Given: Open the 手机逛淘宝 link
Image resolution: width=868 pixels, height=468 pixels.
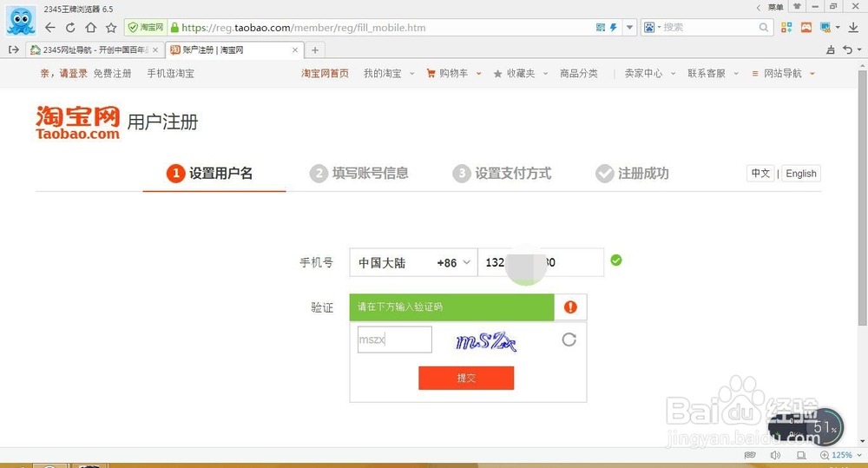Looking at the screenshot, I should point(170,73).
